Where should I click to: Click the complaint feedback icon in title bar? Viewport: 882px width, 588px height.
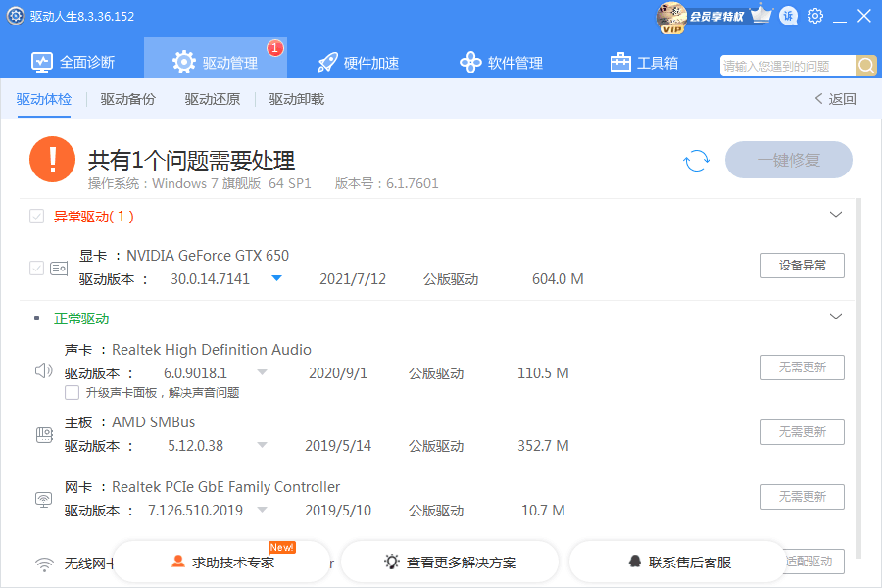pyautogui.click(x=788, y=16)
